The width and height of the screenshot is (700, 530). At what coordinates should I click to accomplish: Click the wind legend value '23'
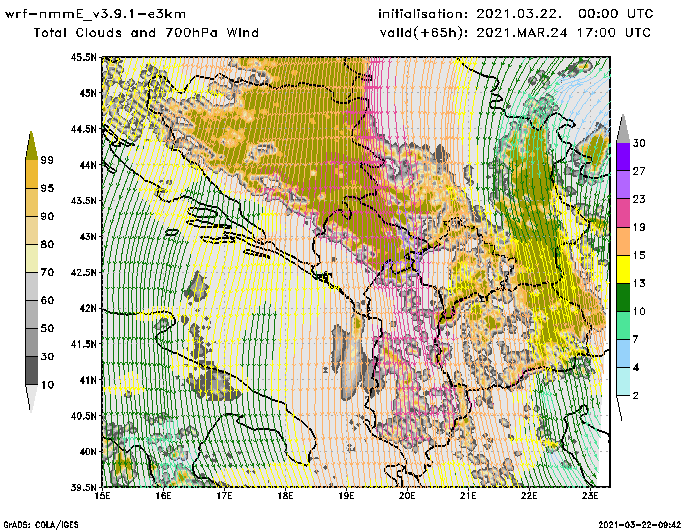click(x=639, y=199)
